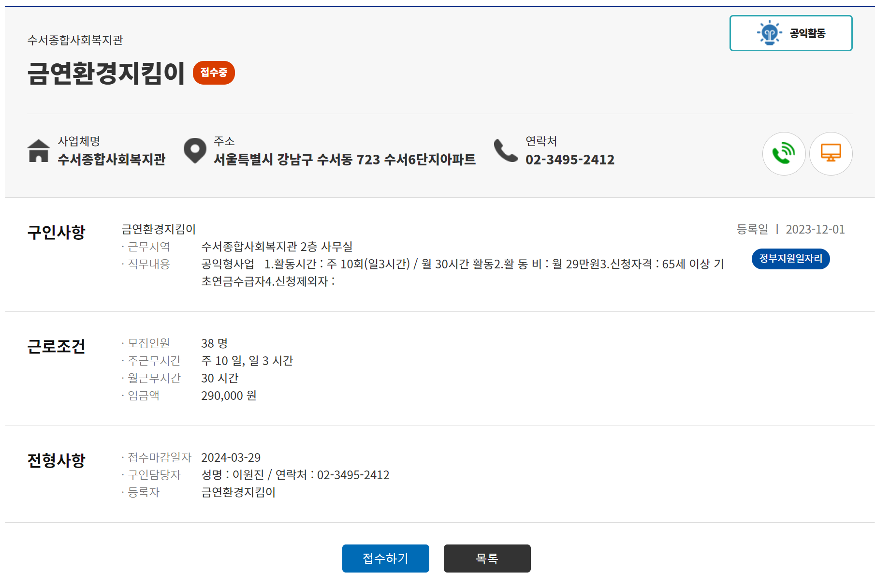Click the deadline 2024-03-29 value
The width and height of the screenshot is (890, 588).
(231, 457)
